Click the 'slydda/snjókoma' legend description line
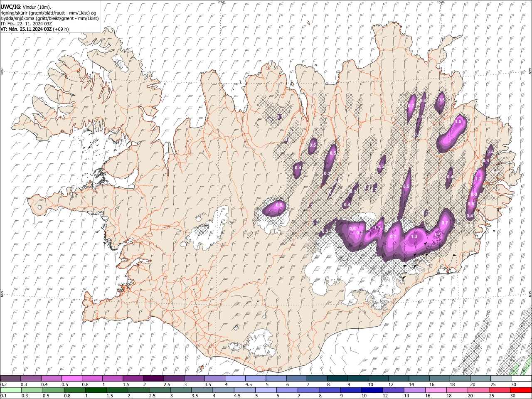The image size is (532, 399). 49,18
